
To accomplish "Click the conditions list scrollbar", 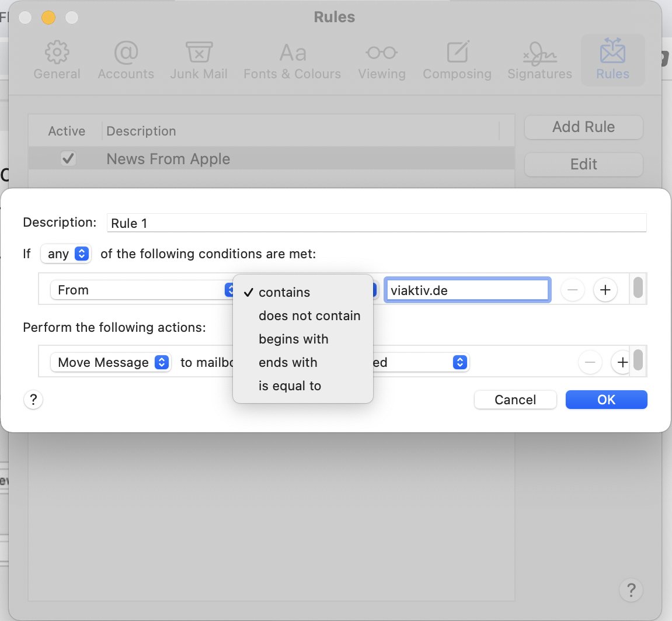I will point(638,288).
